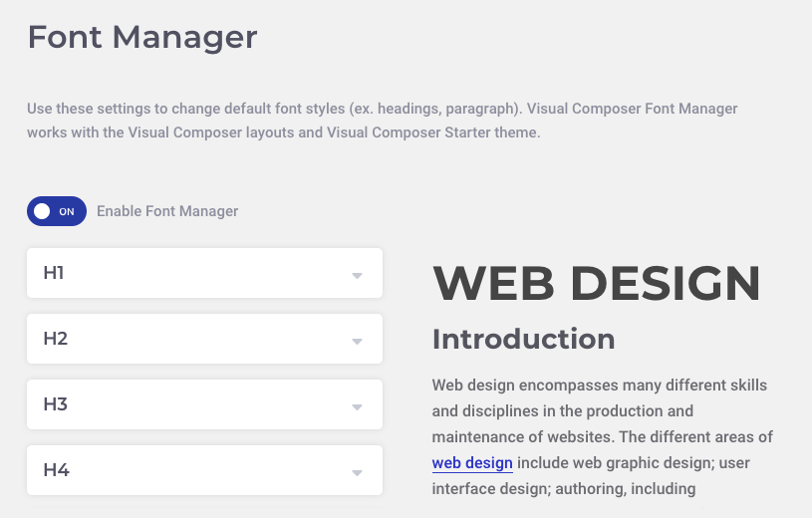
Task: Click the WEB DESIGN preview heading
Action: pyautogui.click(x=597, y=283)
